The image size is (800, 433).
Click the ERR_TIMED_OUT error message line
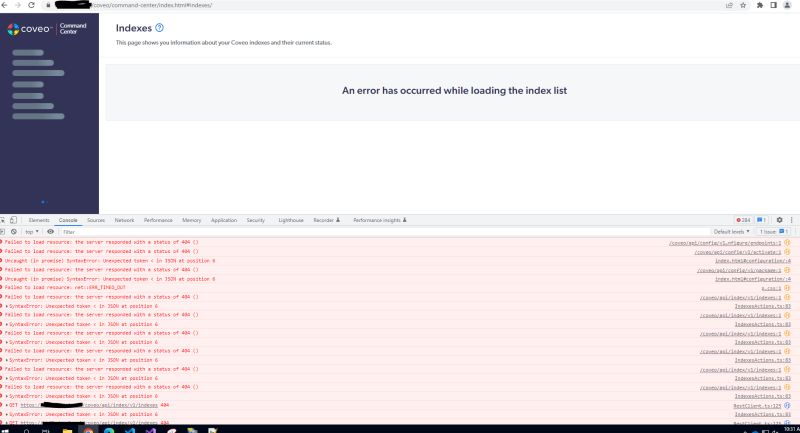point(65,288)
